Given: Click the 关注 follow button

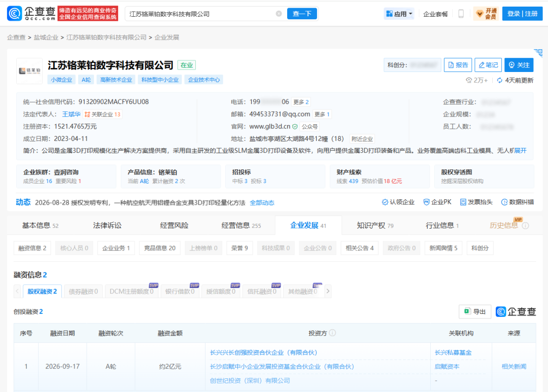Looking at the screenshot, I should (519, 65).
